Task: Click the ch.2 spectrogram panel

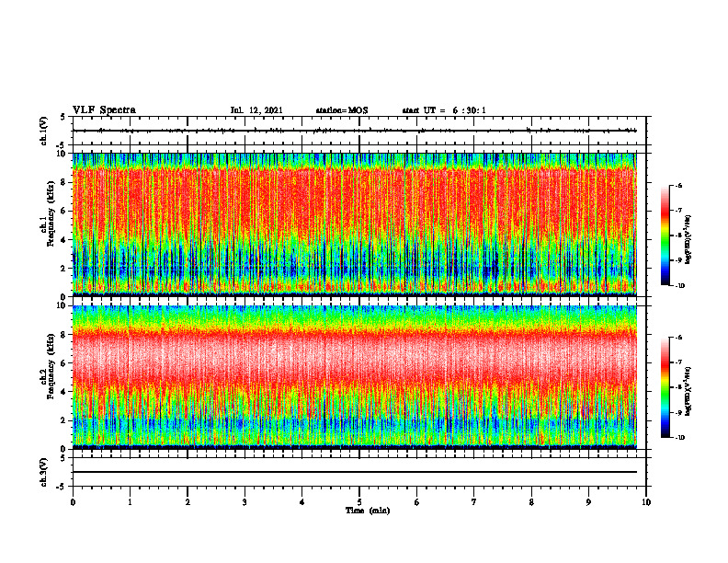Action: (355, 377)
